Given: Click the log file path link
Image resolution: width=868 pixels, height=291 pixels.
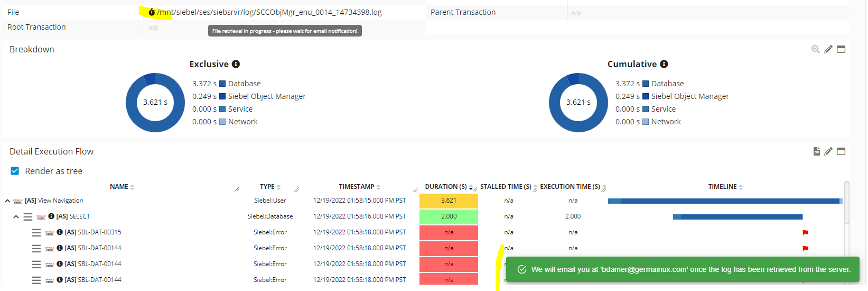Looking at the screenshot, I should point(269,12).
